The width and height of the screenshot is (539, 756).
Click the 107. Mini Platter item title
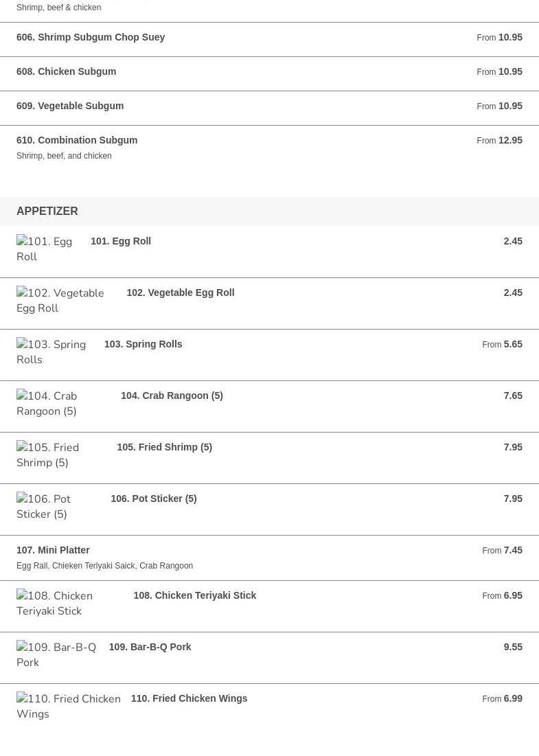[53, 550]
